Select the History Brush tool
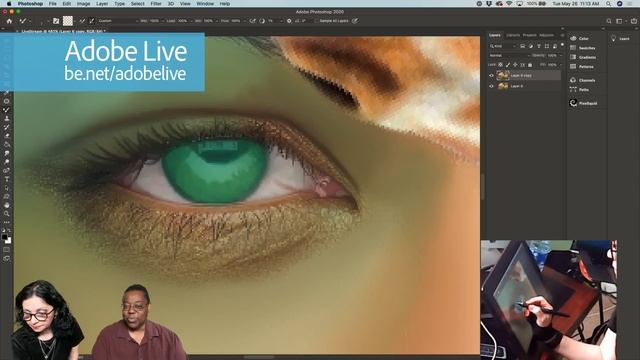 pyautogui.click(x=7, y=127)
